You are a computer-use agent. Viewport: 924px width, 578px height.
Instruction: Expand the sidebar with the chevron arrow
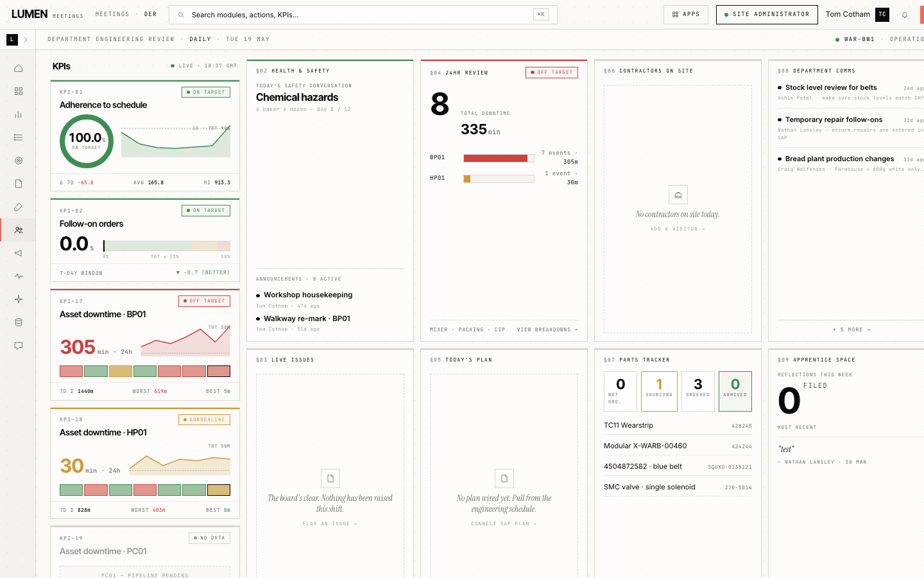tap(26, 40)
